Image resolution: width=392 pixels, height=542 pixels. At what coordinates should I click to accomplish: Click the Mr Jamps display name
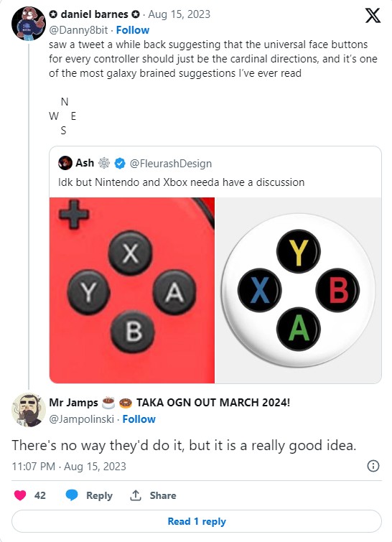click(74, 403)
